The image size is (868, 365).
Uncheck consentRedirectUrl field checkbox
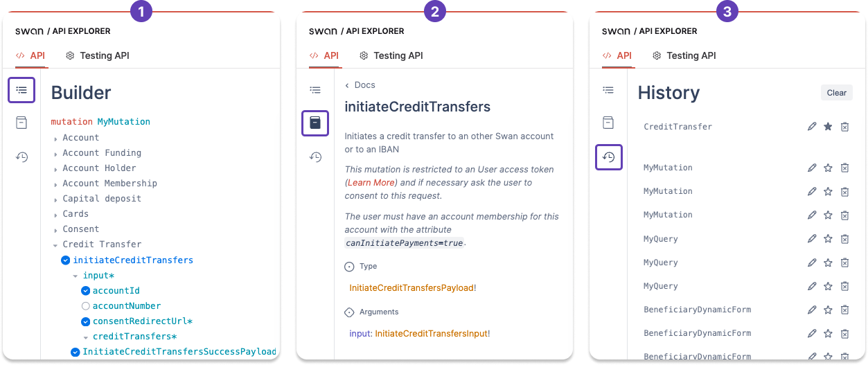pos(86,321)
